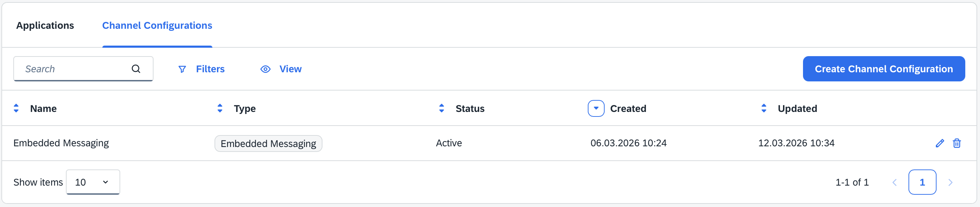The height and width of the screenshot is (207, 980).
Task: Click the next page chevron
Action: (x=950, y=182)
